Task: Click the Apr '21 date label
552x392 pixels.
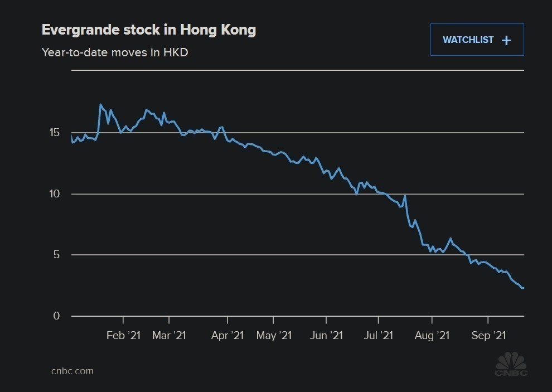Action: coord(227,335)
